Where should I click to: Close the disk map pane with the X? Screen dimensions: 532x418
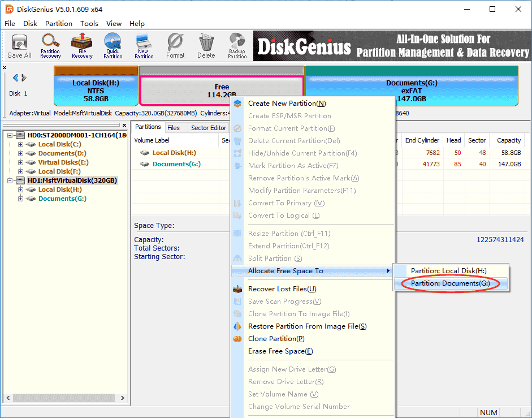coord(5,67)
